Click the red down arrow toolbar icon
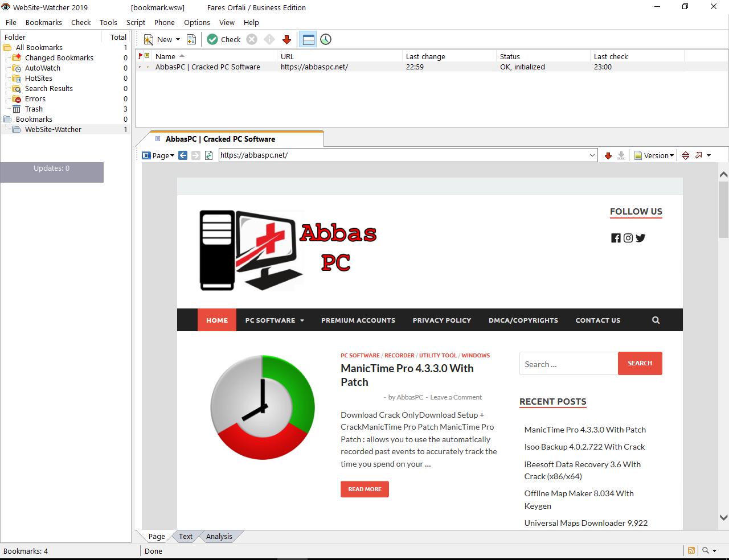Screen dimensions: 729x560 pos(287,39)
